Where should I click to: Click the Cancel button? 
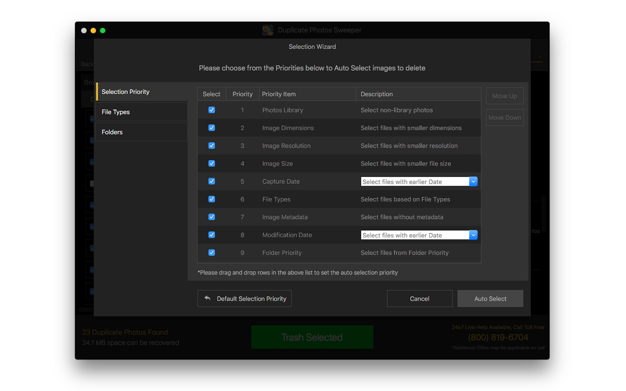pyautogui.click(x=420, y=298)
